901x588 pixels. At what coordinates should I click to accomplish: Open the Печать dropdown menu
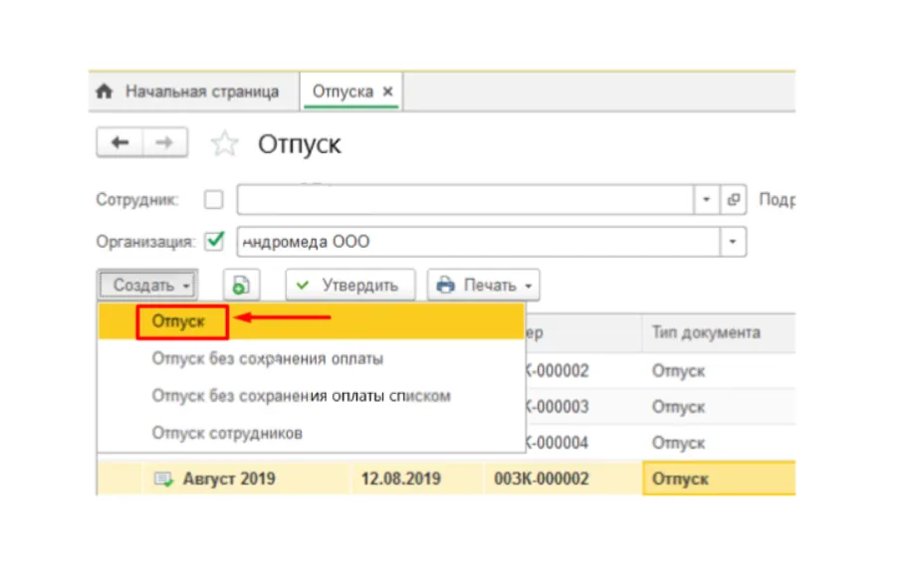click(483, 285)
